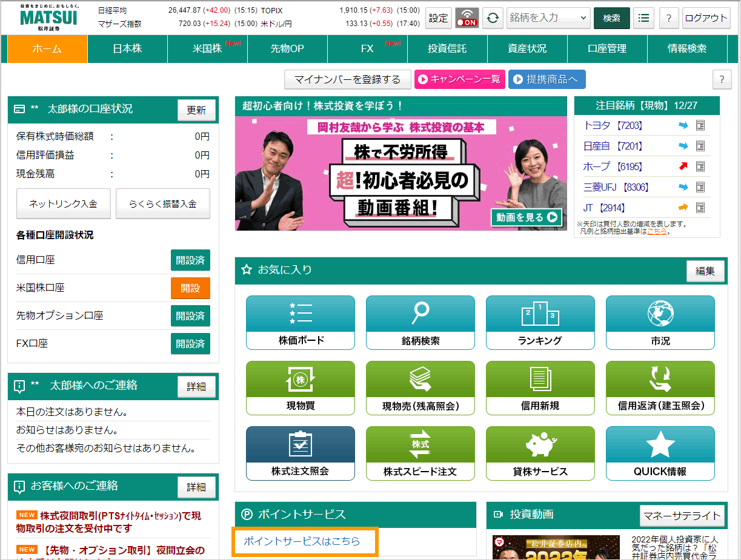
Task: Click 開設済 button for FX口座
Action: pyautogui.click(x=190, y=344)
